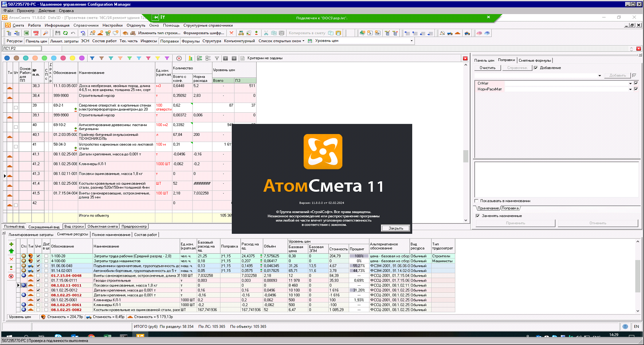Image resolution: width=644 pixels, height=345 pixels.
Task: Select the Сокращенный вид tab
Action: (x=44, y=227)
